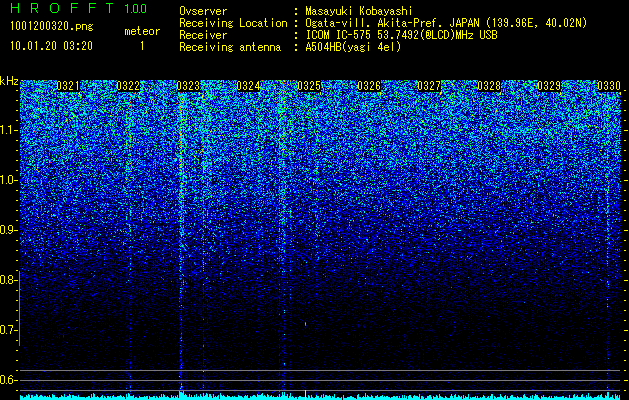Click the 0325 time marker
629x400 pixels.
tap(309, 86)
